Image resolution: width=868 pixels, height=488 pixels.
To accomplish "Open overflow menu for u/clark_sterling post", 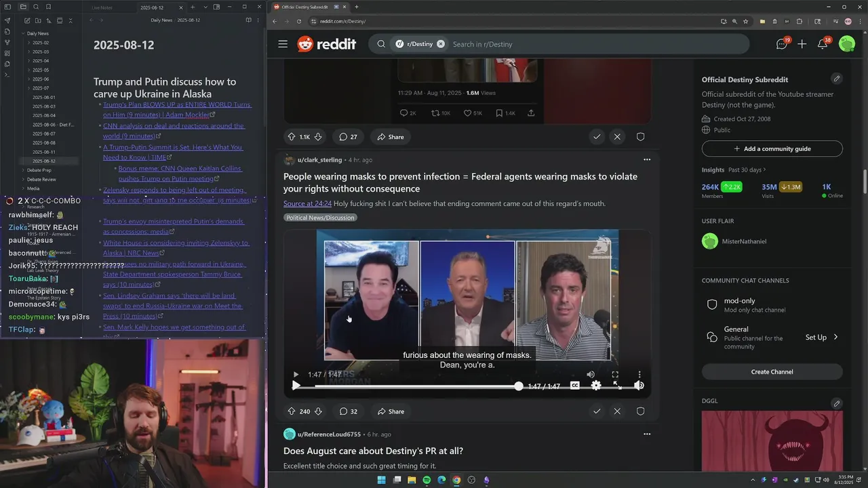I will point(647,160).
